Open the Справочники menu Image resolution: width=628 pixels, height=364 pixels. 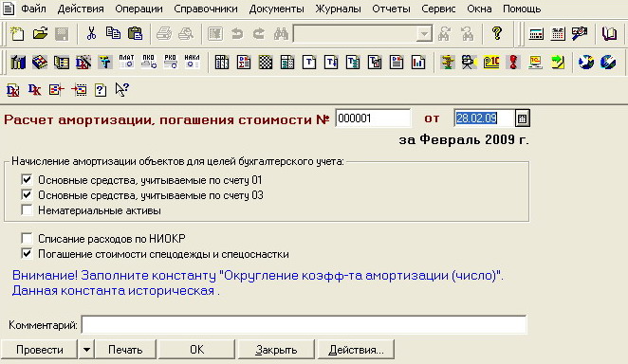(206, 9)
